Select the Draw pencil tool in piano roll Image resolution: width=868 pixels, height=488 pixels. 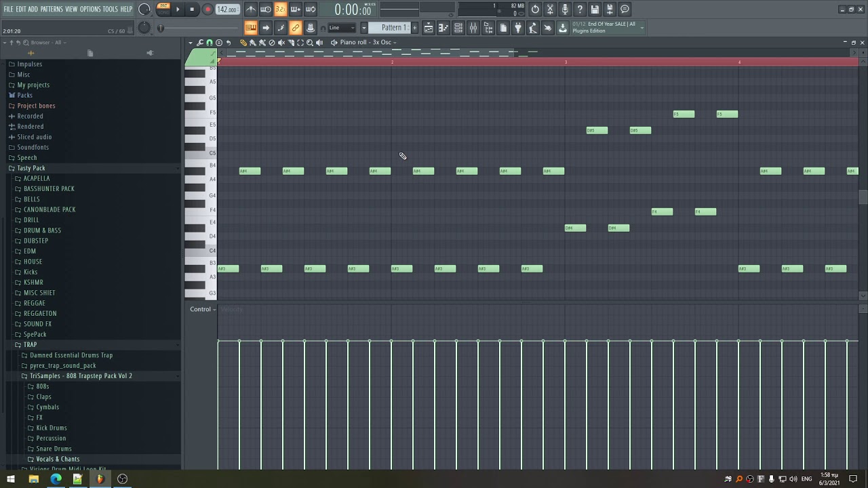(243, 43)
